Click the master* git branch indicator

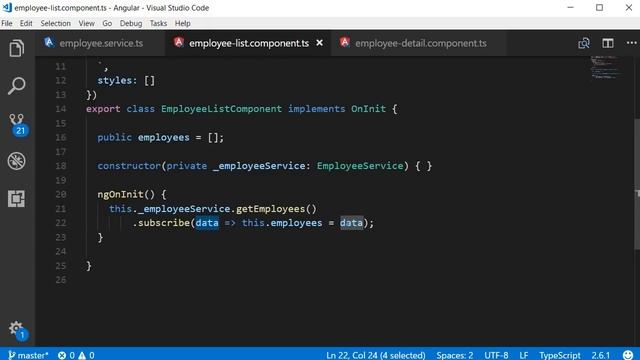(x=28, y=355)
